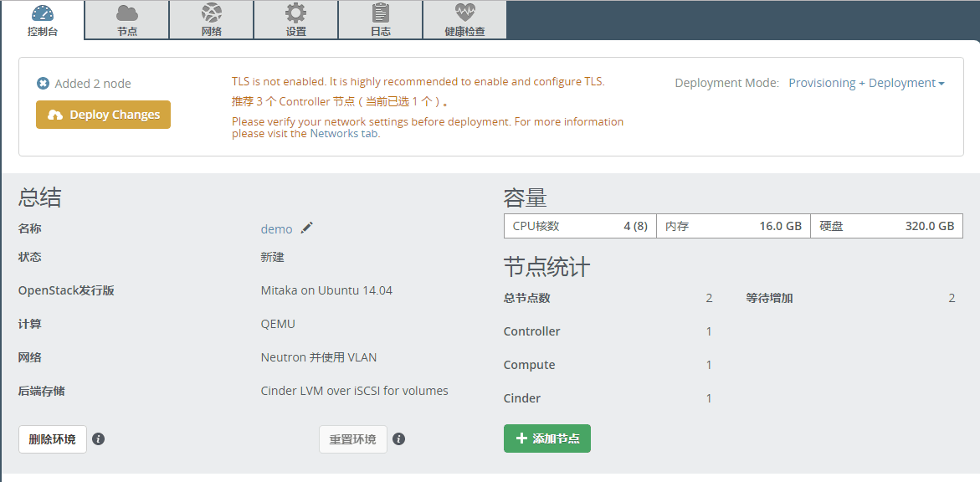Image resolution: width=980 pixels, height=482 pixels.
Task: Expand the Deployment Mode dropdown
Action: (x=866, y=83)
